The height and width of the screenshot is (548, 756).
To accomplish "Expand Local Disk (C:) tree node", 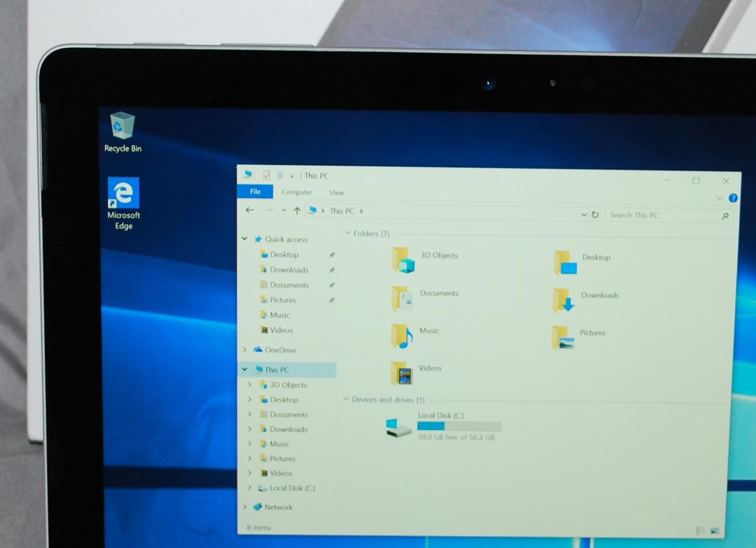I will point(250,488).
